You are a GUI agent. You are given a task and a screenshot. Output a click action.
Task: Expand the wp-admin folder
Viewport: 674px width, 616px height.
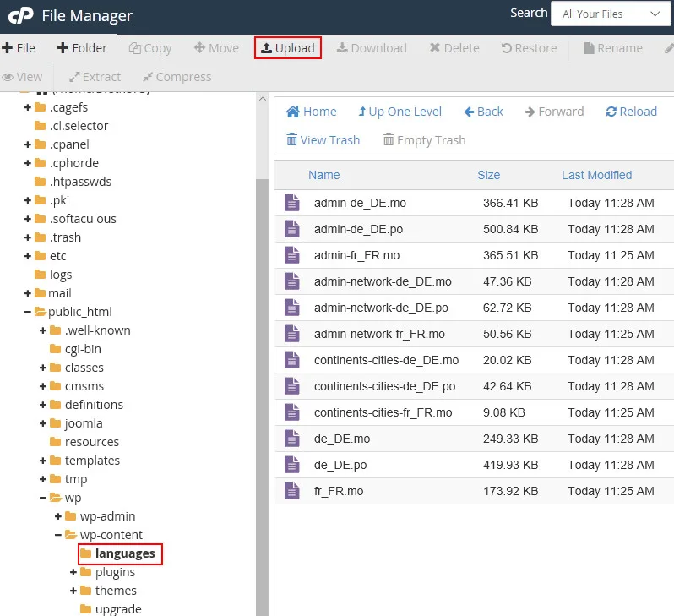[x=58, y=516]
